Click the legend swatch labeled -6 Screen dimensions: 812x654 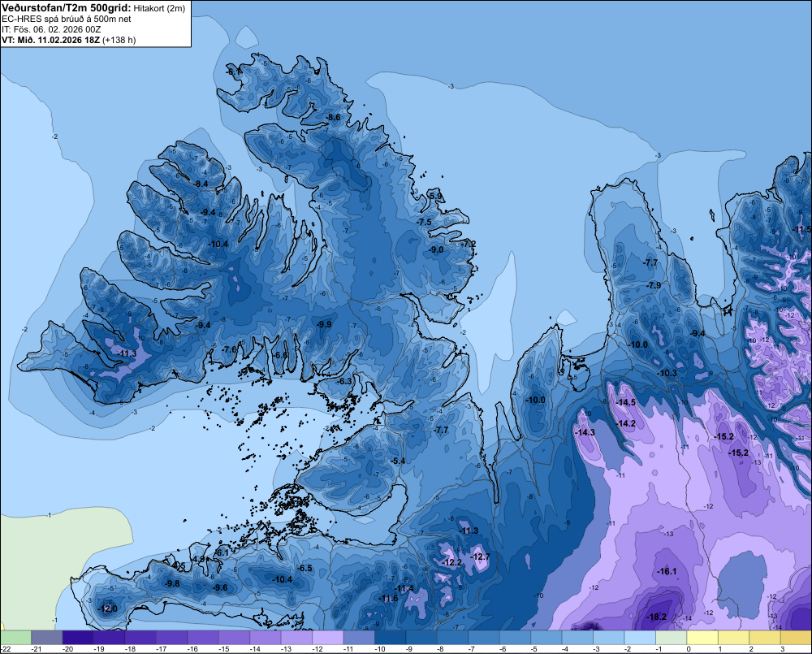coord(515,638)
